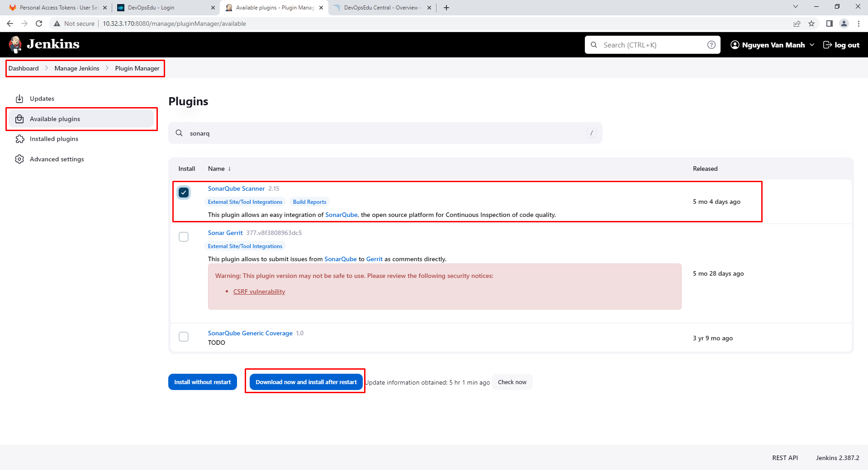Open the REST API footer link
The width and height of the screenshot is (868, 470).
click(785, 458)
